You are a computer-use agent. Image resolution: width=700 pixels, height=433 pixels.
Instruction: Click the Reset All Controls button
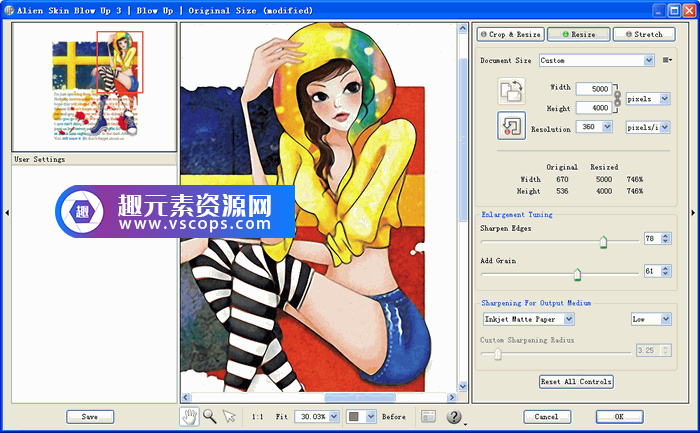[x=576, y=381]
